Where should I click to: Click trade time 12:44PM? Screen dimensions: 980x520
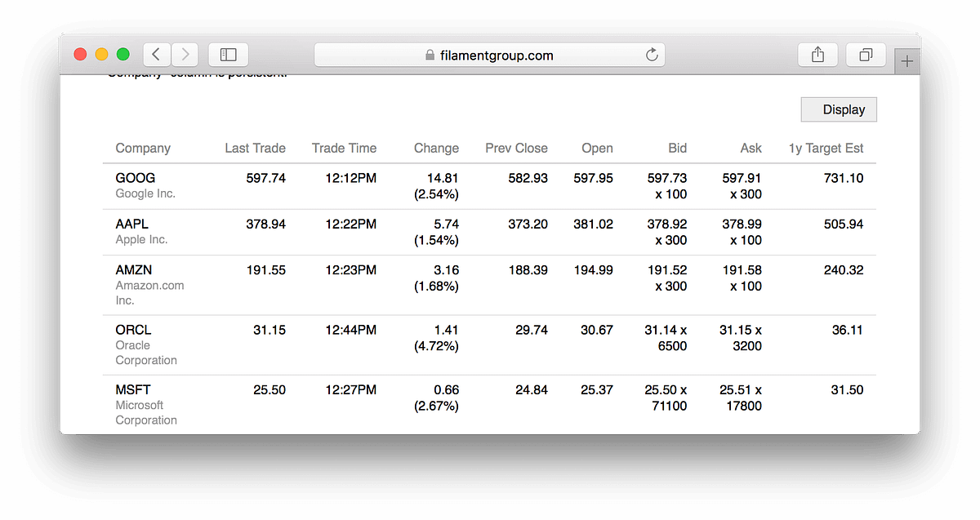pos(351,330)
